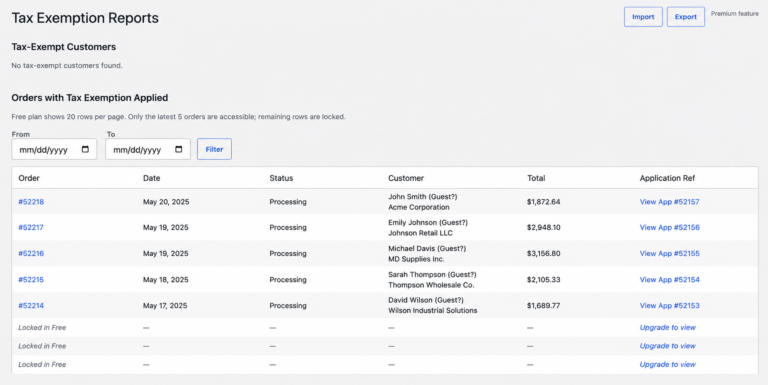The height and width of the screenshot is (385, 768).
Task: Open order #52216
Action: (31, 253)
